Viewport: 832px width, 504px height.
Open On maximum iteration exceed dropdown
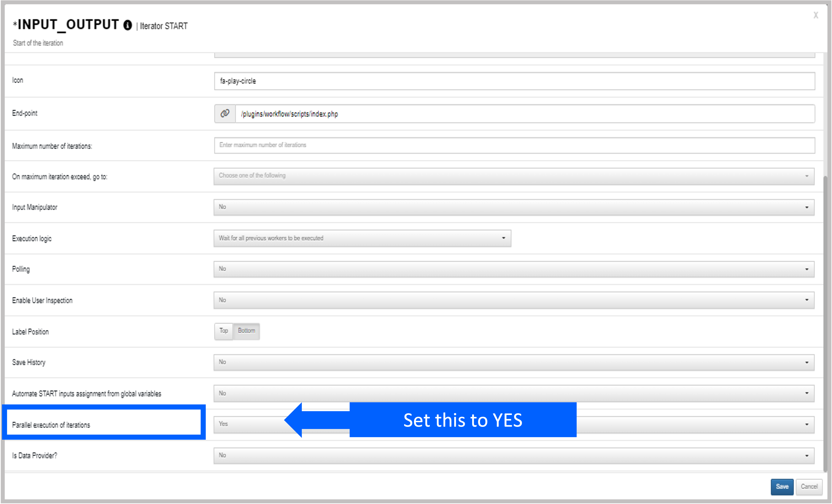[514, 176]
